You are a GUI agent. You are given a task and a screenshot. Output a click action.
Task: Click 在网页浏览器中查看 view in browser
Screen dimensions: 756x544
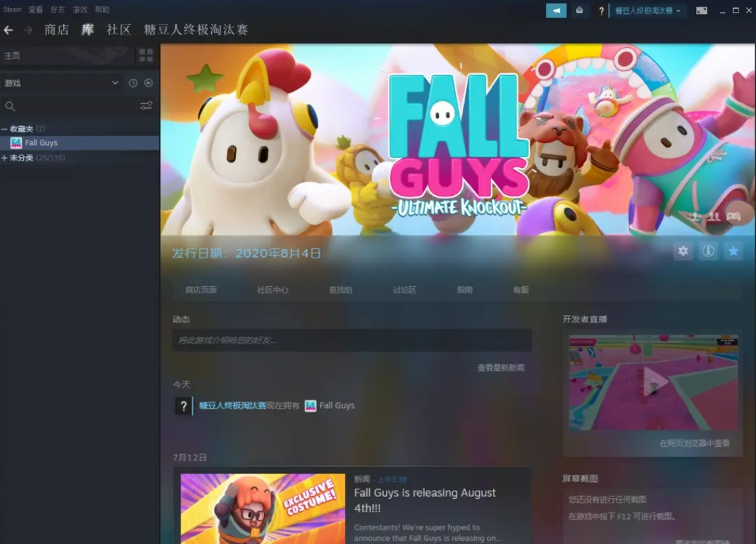[694, 443]
